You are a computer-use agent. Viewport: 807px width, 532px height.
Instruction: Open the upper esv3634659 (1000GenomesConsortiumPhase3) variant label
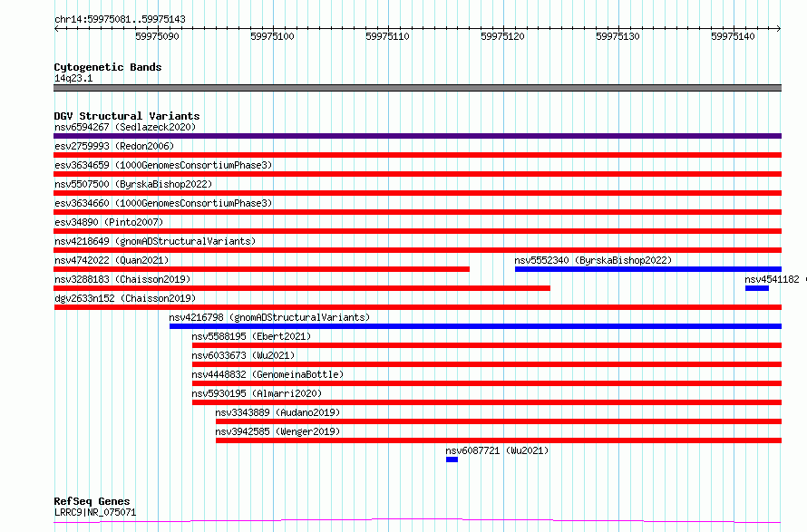[163, 165]
